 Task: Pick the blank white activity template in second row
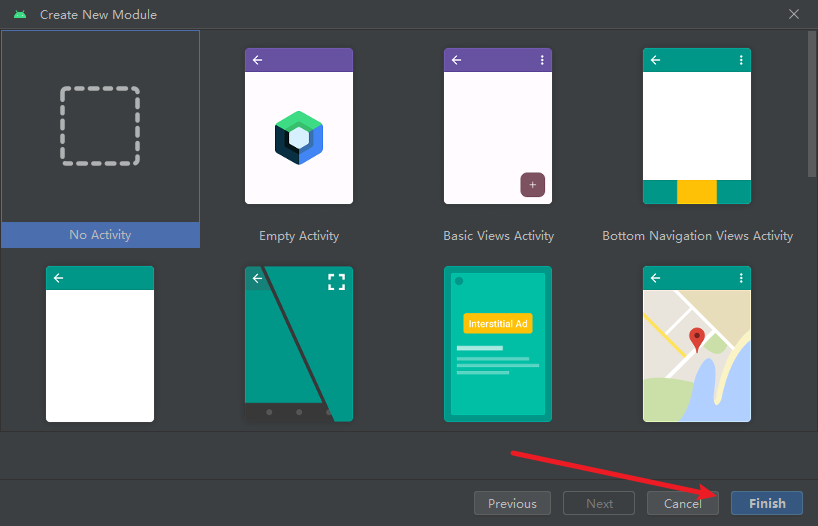(x=100, y=344)
